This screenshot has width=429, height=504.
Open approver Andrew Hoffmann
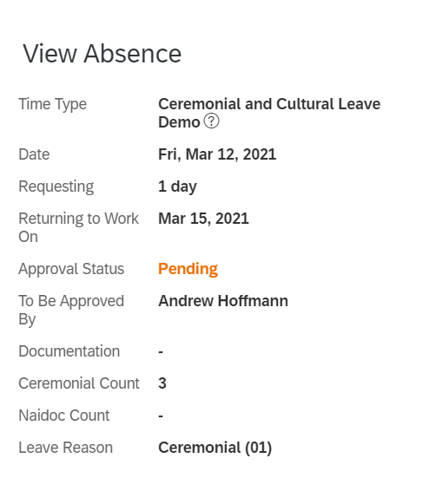(223, 301)
